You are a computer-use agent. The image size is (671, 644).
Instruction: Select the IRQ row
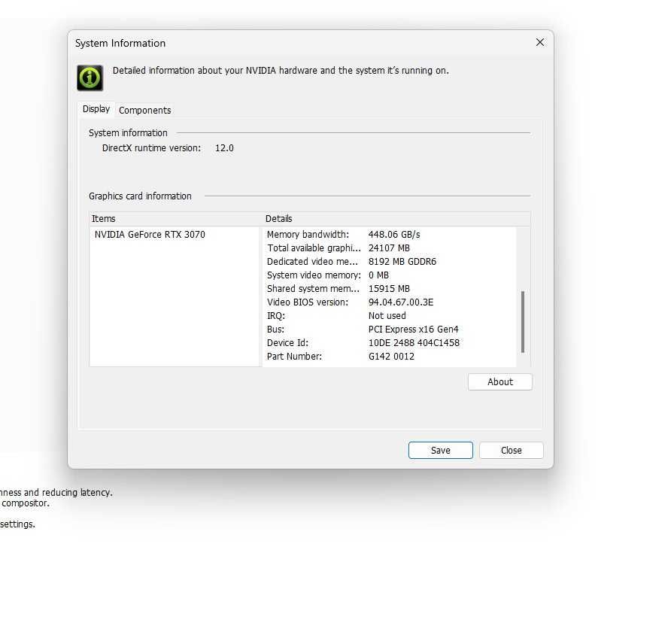(389, 316)
